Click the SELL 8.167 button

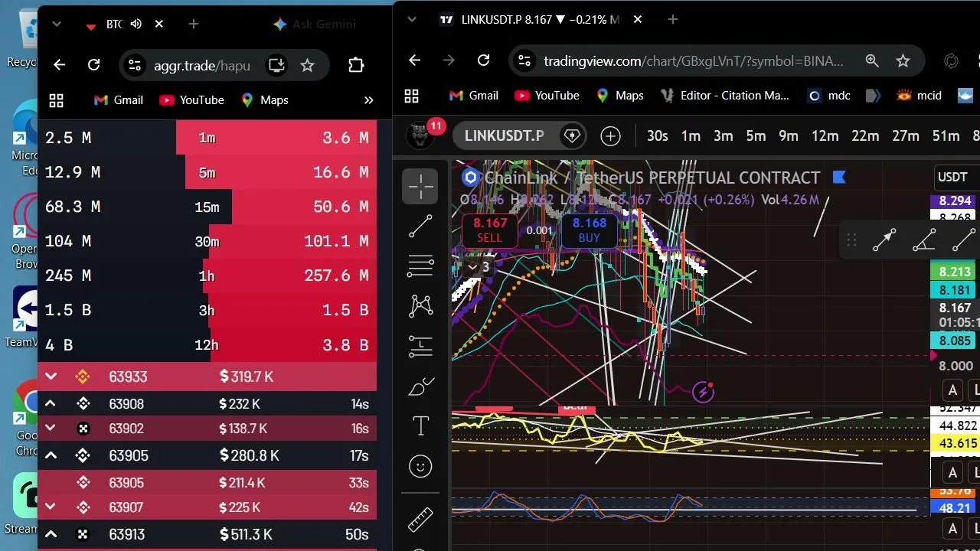(490, 230)
